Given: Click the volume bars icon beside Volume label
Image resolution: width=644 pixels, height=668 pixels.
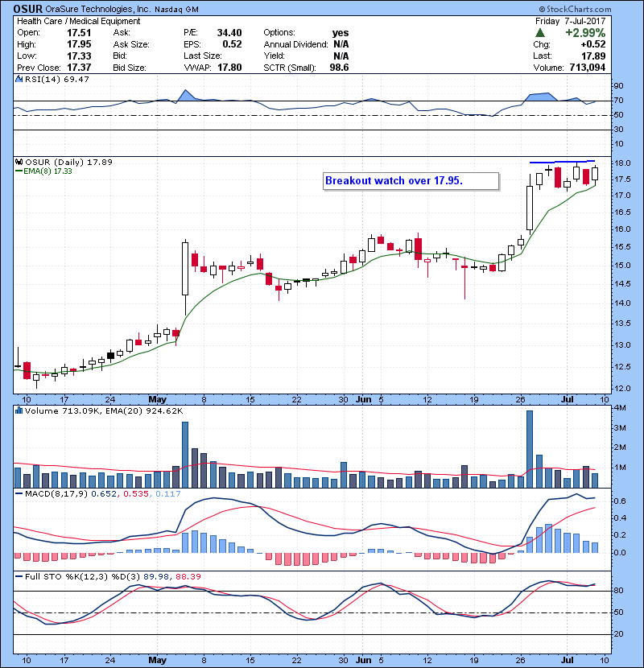Looking at the screenshot, I should pyautogui.click(x=19, y=410).
